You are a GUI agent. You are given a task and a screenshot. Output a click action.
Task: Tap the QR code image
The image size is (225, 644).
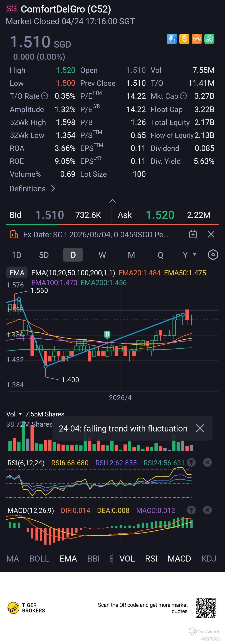[x=206, y=608]
